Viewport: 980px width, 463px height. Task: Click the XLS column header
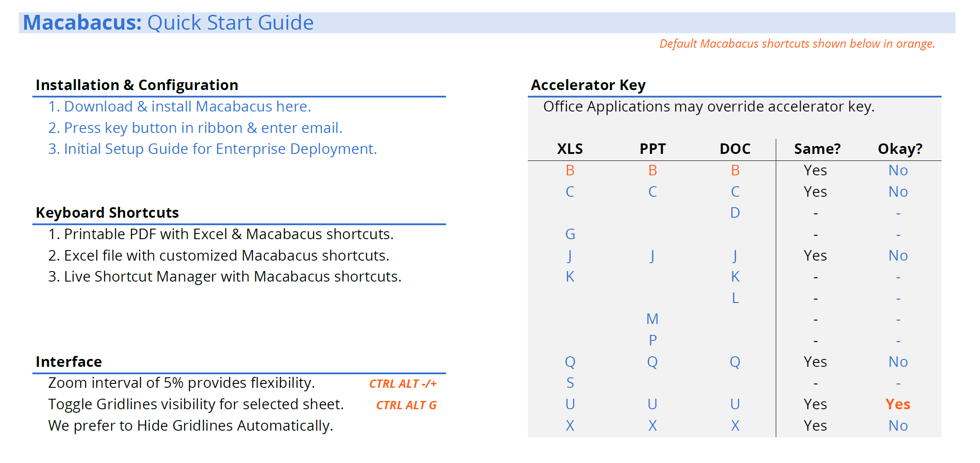(x=570, y=149)
